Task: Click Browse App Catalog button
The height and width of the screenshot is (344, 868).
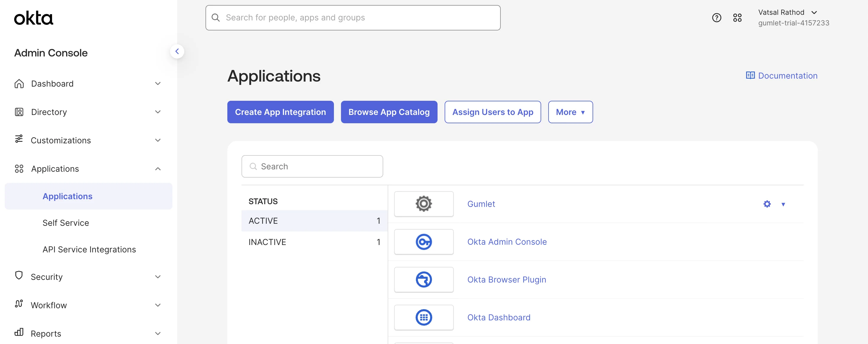Action: [x=389, y=112]
